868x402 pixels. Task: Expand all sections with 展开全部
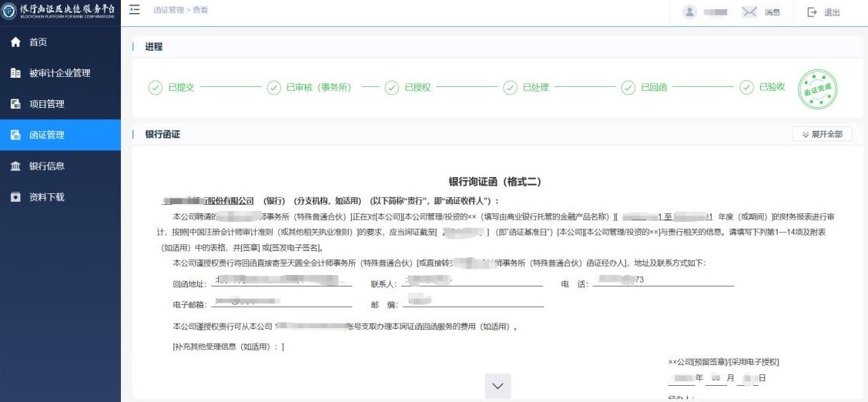point(822,134)
